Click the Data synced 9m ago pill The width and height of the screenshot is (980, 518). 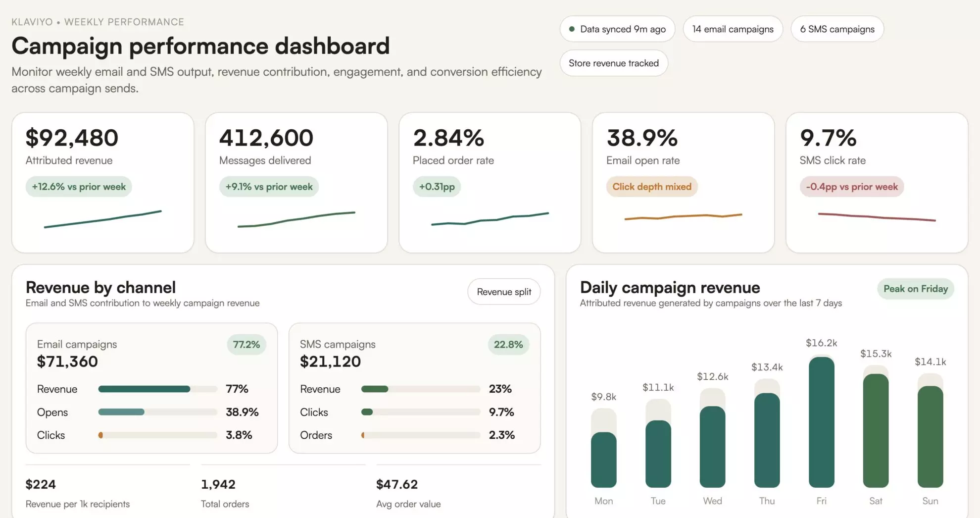point(617,29)
